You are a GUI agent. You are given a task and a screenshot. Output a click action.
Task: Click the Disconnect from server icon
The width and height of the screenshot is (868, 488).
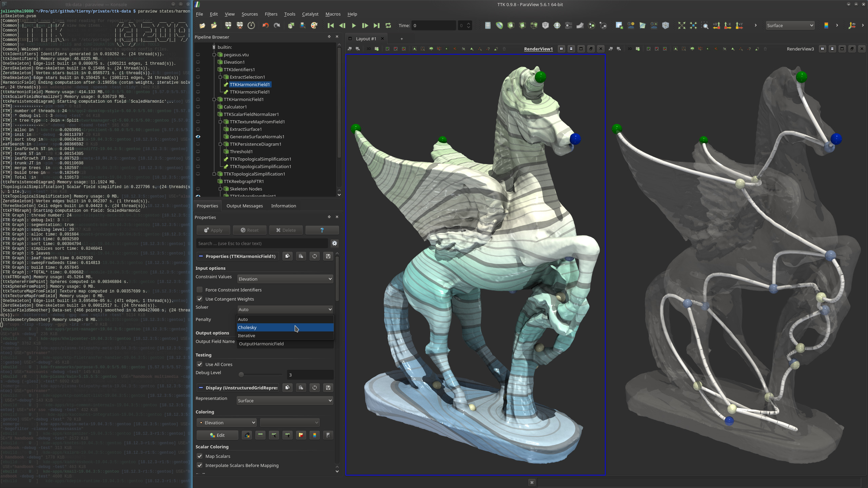tap(240, 25)
